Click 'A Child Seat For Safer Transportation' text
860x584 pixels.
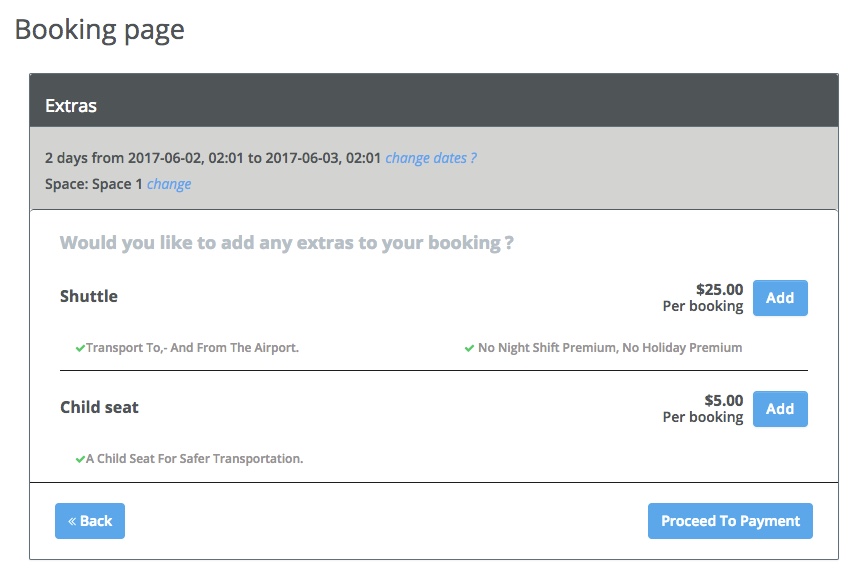tap(194, 459)
